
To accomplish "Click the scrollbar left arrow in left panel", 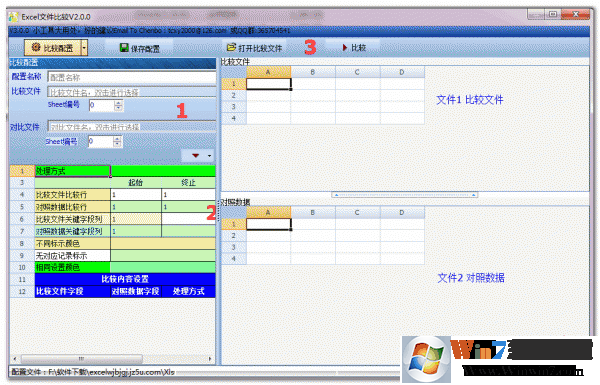I will point(15,359).
